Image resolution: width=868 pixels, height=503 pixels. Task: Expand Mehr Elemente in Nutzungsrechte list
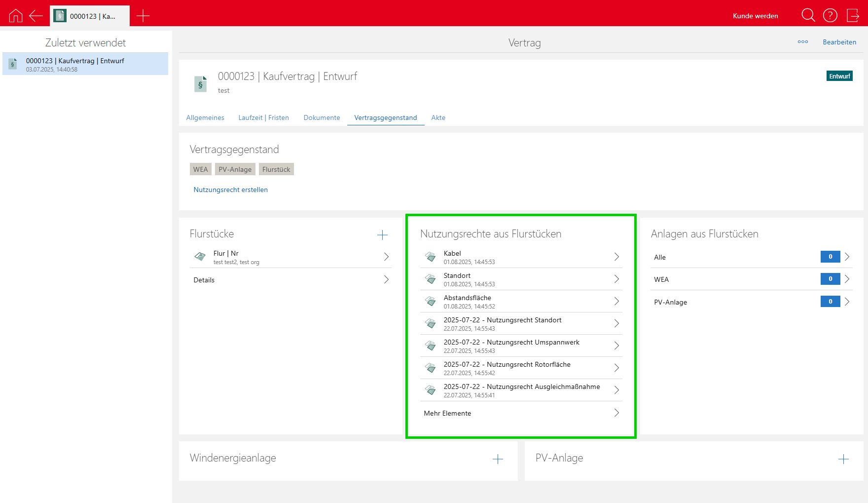pos(521,413)
